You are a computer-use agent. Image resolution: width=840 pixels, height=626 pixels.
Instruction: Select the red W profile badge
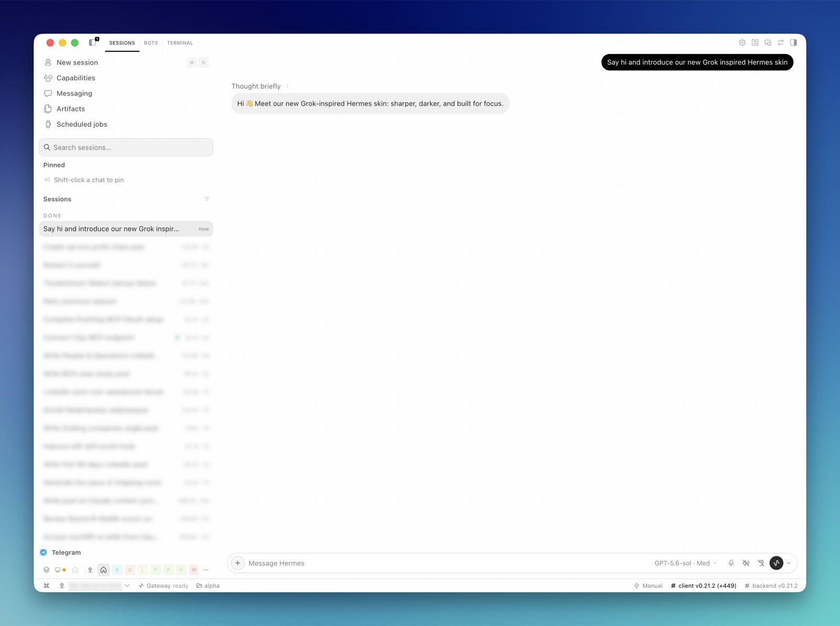pyautogui.click(x=194, y=570)
